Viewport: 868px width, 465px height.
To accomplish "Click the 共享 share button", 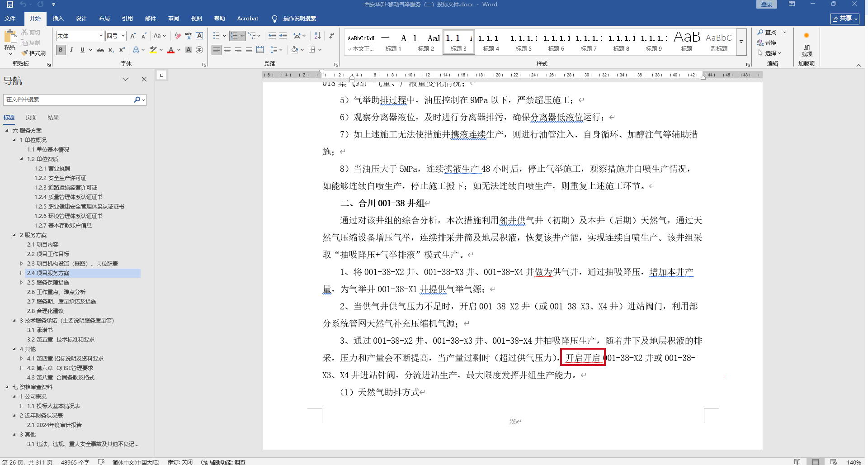I will pyautogui.click(x=844, y=19).
